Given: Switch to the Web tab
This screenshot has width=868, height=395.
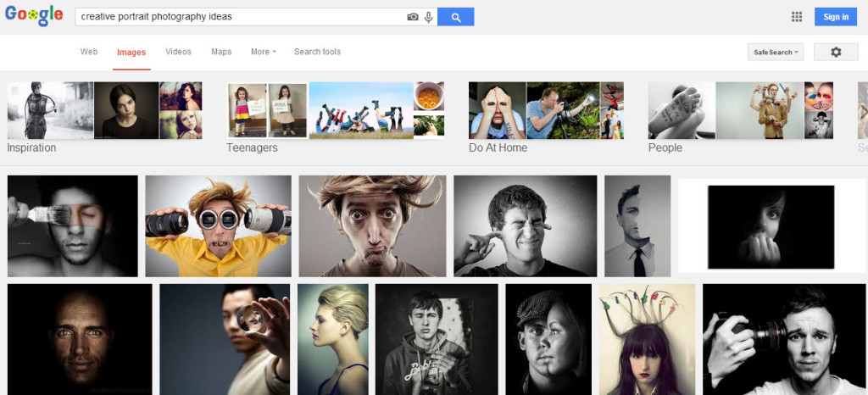Looking at the screenshot, I should tap(89, 52).
